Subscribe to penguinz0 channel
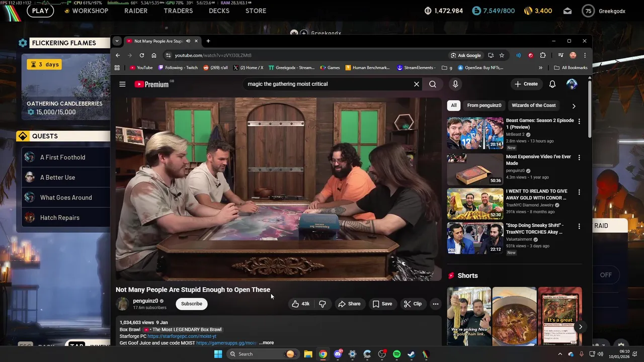644x362 pixels. pos(192,304)
